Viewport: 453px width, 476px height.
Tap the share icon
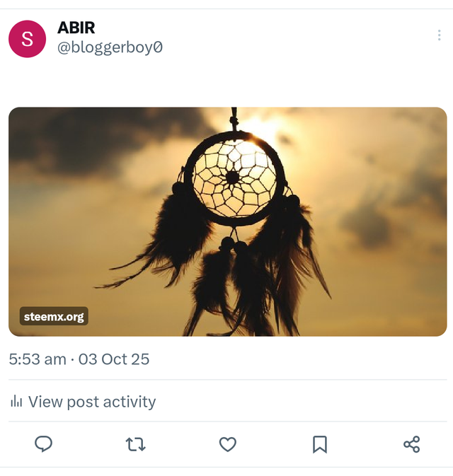(x=411, y=444)
